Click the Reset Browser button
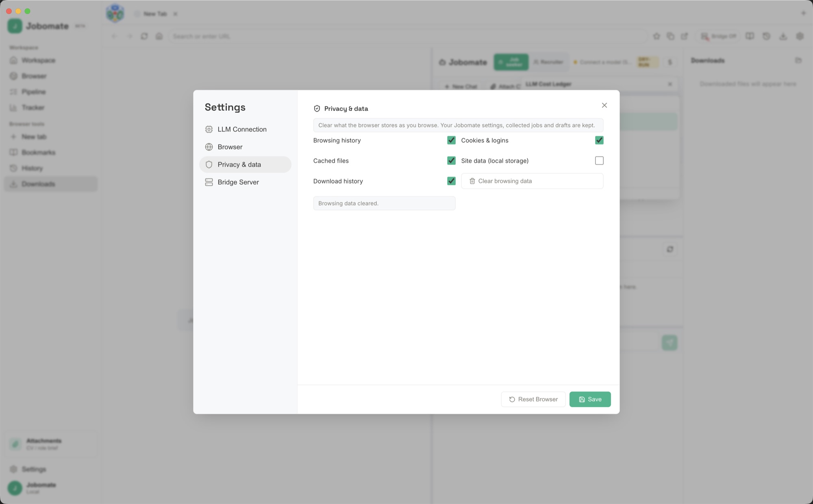 (533, 399)
